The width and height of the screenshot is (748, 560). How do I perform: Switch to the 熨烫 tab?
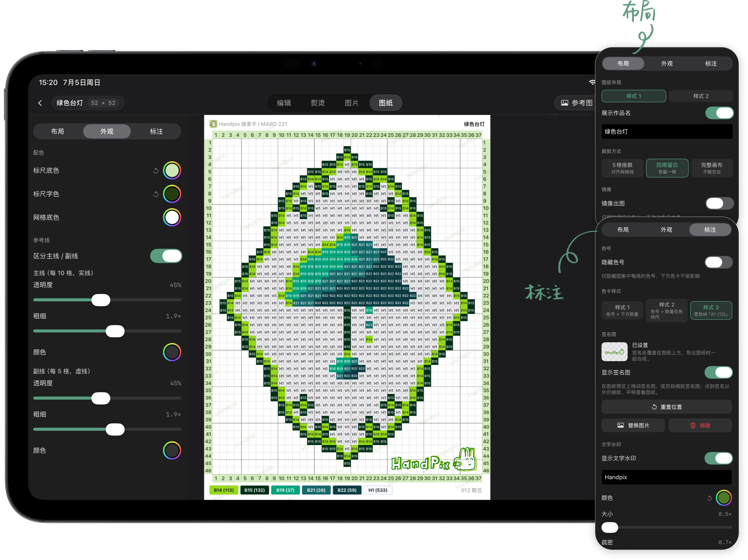pos(318,103)
